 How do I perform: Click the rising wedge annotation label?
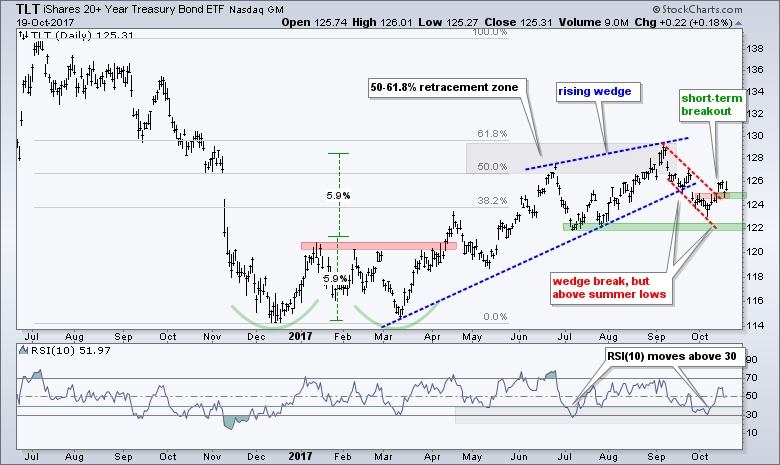click(594, 92)
